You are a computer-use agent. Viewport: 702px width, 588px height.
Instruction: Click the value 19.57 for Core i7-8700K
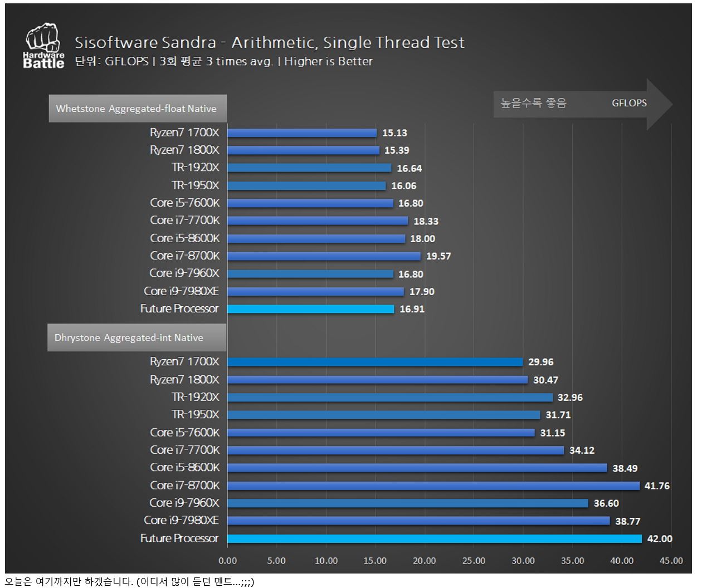438,256
